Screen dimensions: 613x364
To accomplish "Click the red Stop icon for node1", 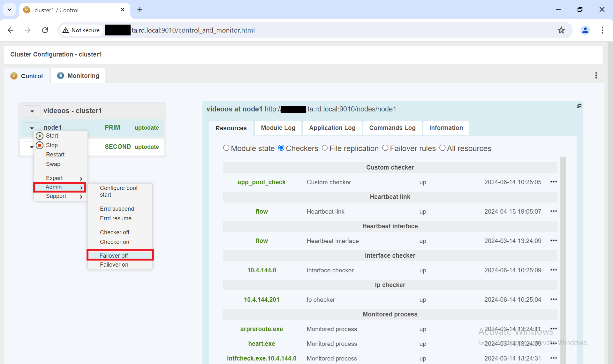I will 40,145.
